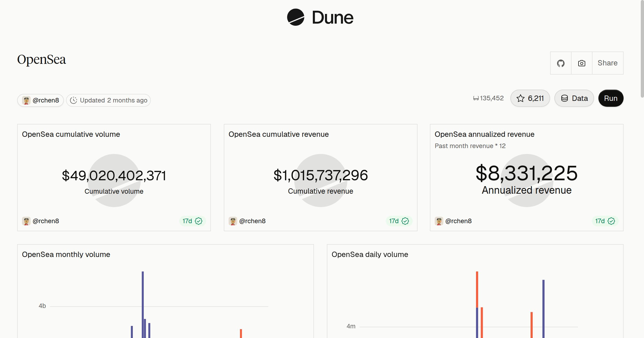Viewport: 644px width, 338px height.
Task: Open the Data button
Action: click(574, 98)
